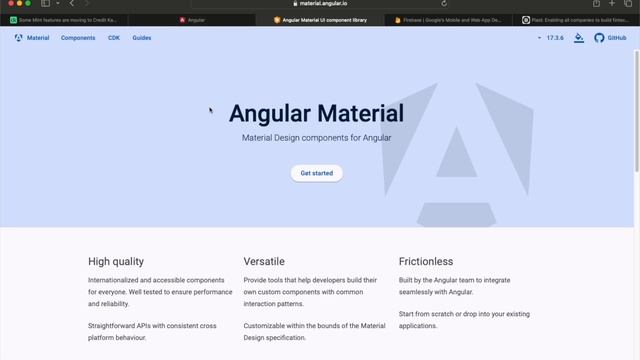The image size is (640, 360).
Task: Show the tab overview icon
Action: [x=628, y=3]
